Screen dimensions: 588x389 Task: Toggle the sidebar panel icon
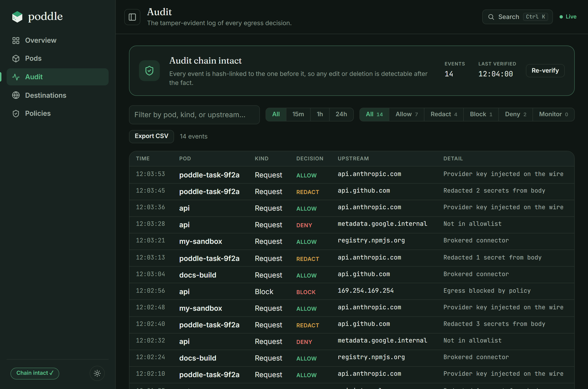(132, 17)
